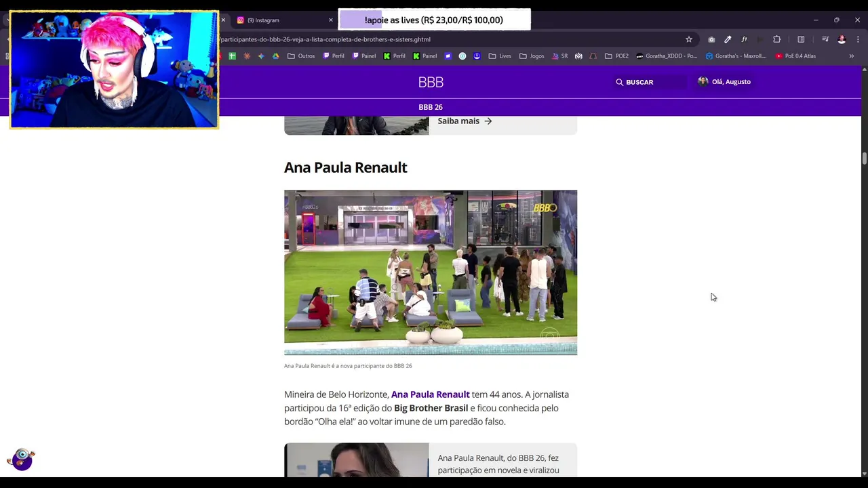Image resolution: width=868 pixels, height=488 pixels.
Task: Open the four-point sparkle bookmark icon
Action: (x=261, y=56)
